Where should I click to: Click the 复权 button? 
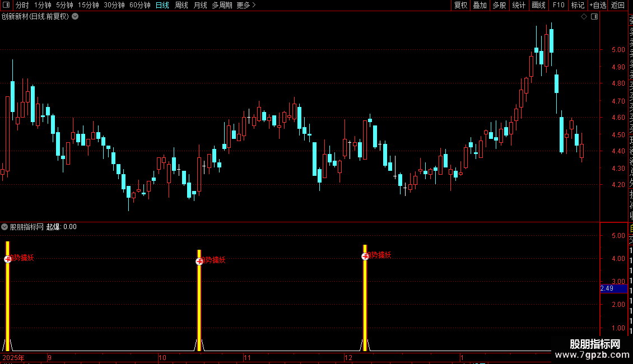click(460, 5)
